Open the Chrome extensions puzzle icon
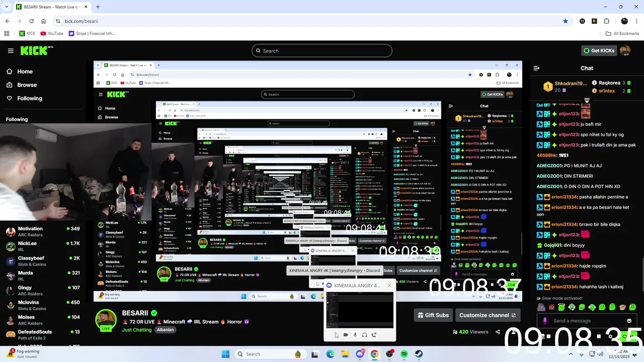The width and height of the screenshot is (644, 362). click(x=606, y=21)
